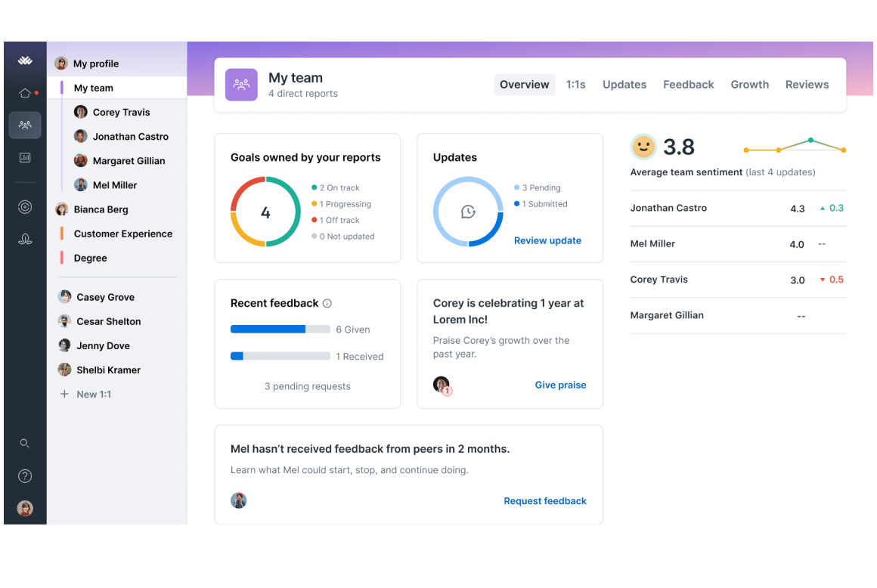This screenshot has height=588, width=877.
Task: Click the 6 Given feedback progress bar
Action: coord(280,330)
